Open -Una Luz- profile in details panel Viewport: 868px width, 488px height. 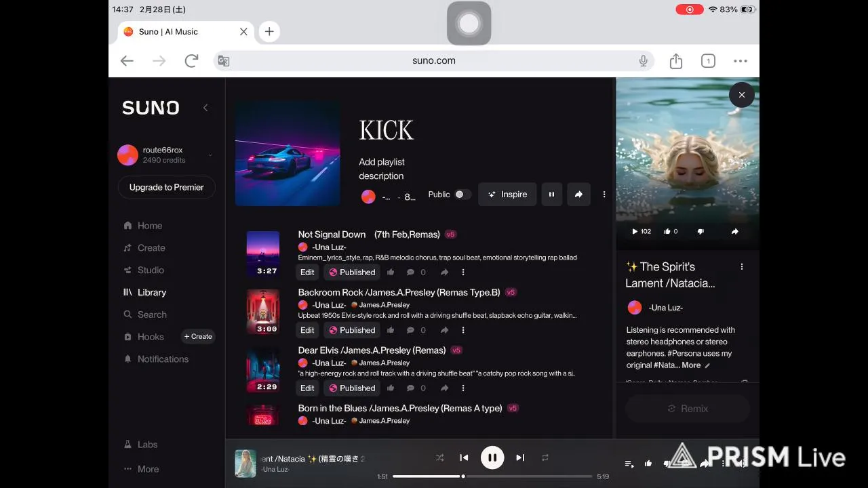coord(665,308)
